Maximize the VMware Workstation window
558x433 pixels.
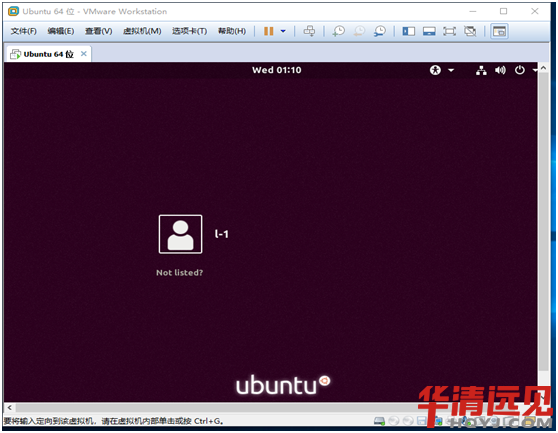coord(503,11)
